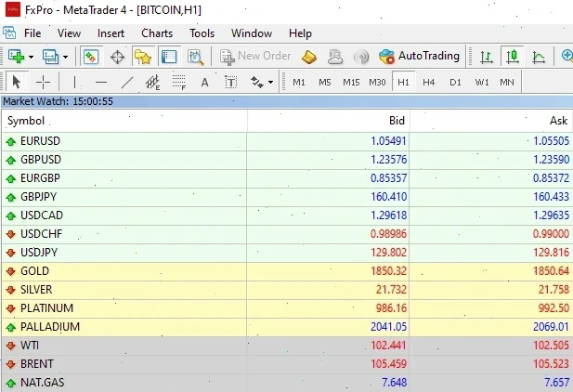Switch chart to line chart view
573x392 pixels.
pyautogui.click(x=538, y=57)
